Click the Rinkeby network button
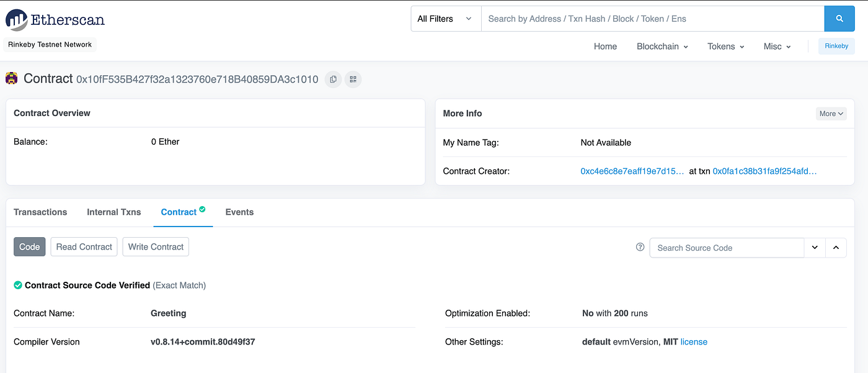Image resolution: width=868 pixels, height=373 pixels. coord(836,46)
